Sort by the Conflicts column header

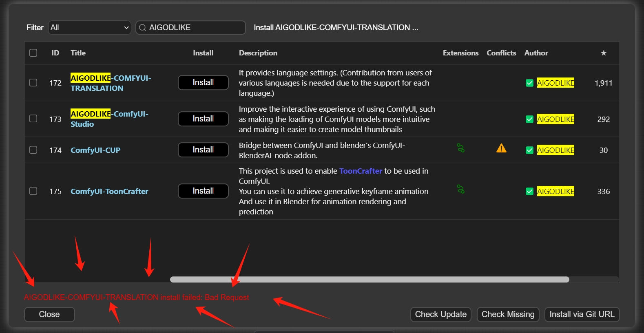[501, 53]
